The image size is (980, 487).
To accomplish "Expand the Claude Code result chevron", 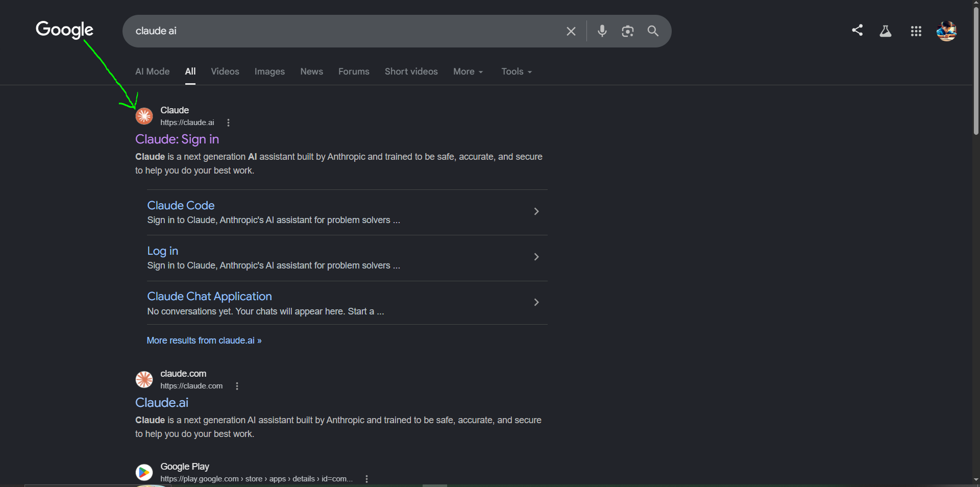I will pyautogui.click(x=536, y=211).
